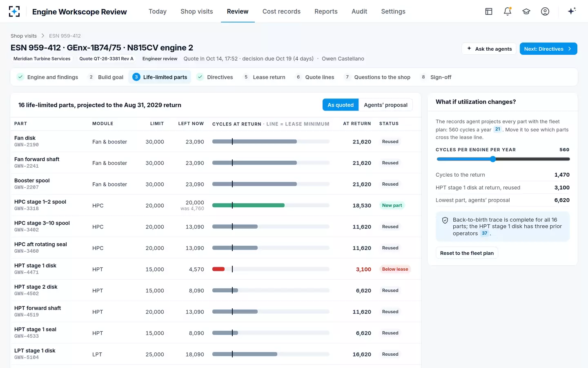Click Shop visits breadcrumb link

(x=24, y=36)
